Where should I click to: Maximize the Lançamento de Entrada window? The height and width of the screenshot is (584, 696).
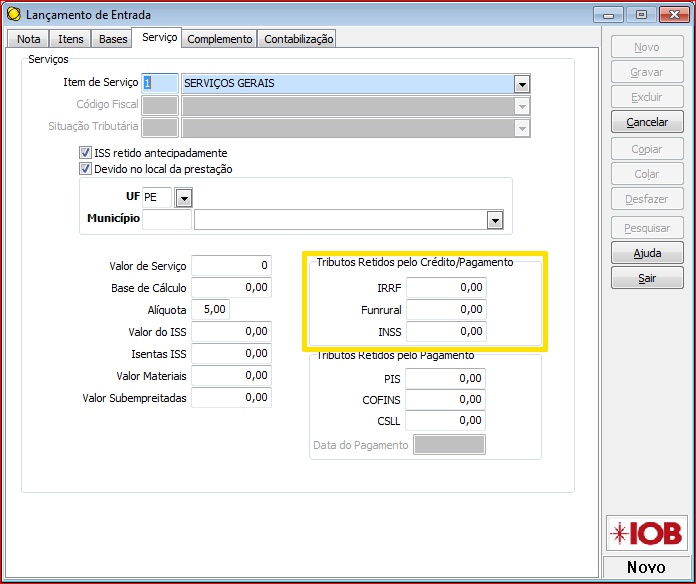[641, 15]
